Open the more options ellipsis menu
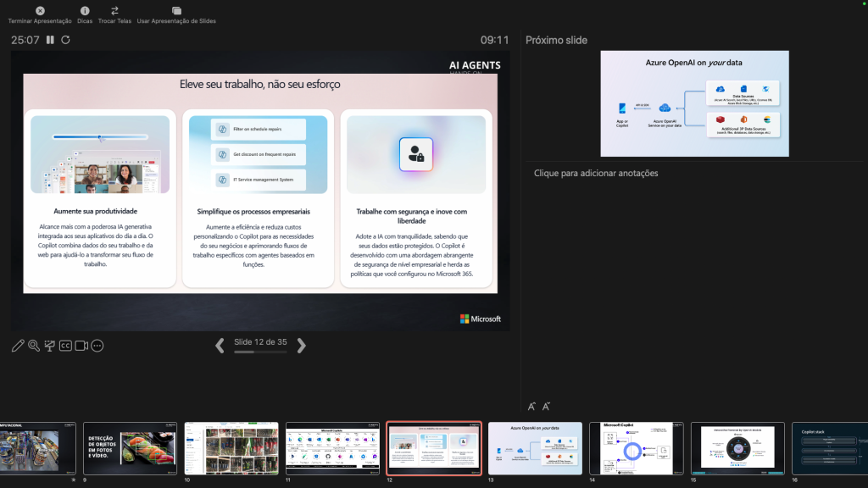This screenshot has height=488, width=868. [x=97, y=346]
